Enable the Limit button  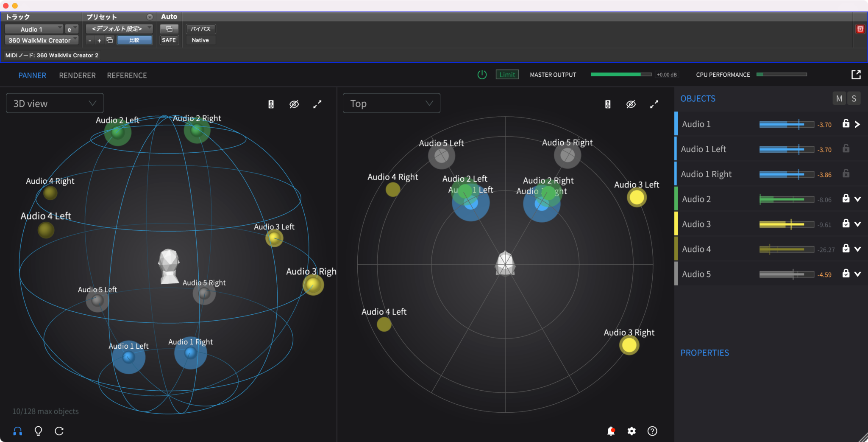point(507,74)
